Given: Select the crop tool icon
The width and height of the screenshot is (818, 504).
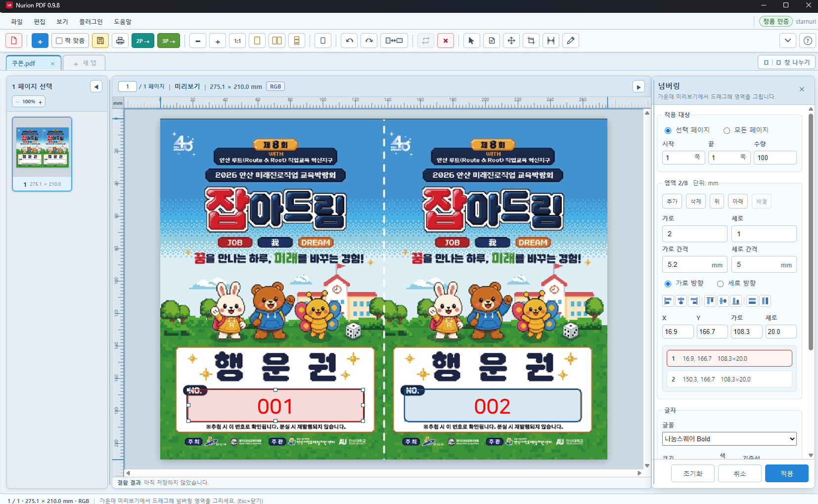Looking at the screenshot, I should click(531, 41).
